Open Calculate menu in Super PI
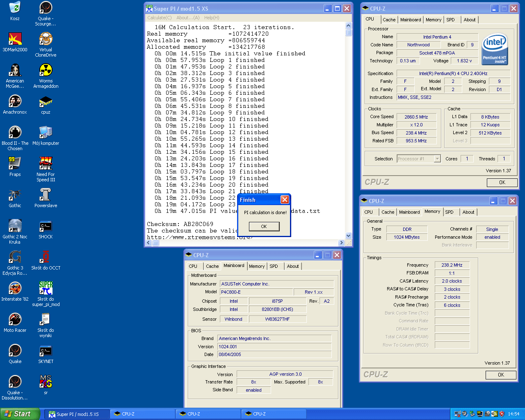Screen dimensions: 525x420 click(160, 18)
